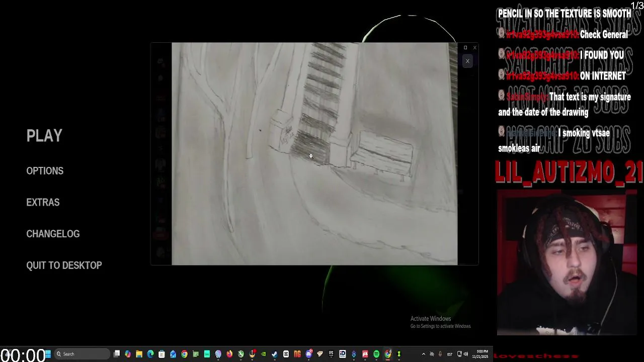This screenshot has width=644, height=362.
Task: Open the tornado-icon app in taskbar
Action: pos(320,354)
